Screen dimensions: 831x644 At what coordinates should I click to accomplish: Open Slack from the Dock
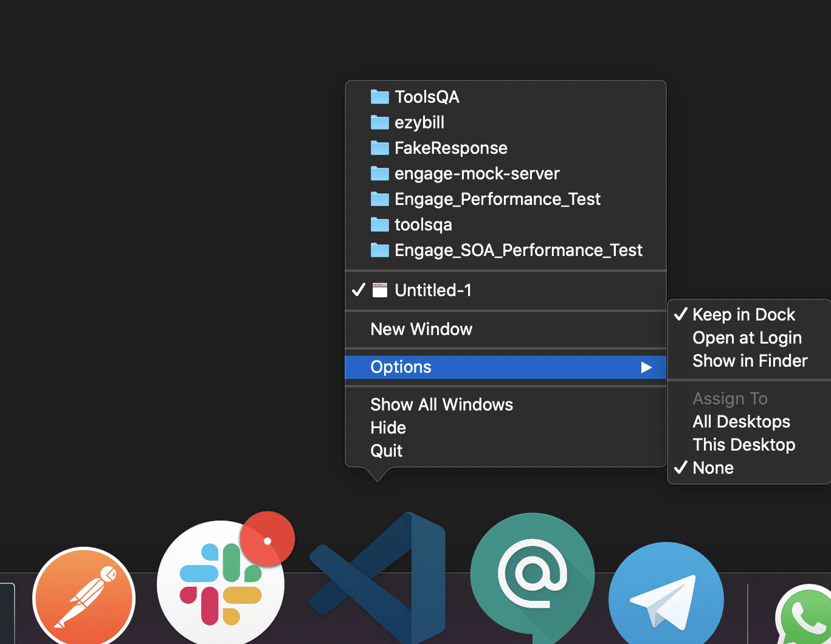221,584
